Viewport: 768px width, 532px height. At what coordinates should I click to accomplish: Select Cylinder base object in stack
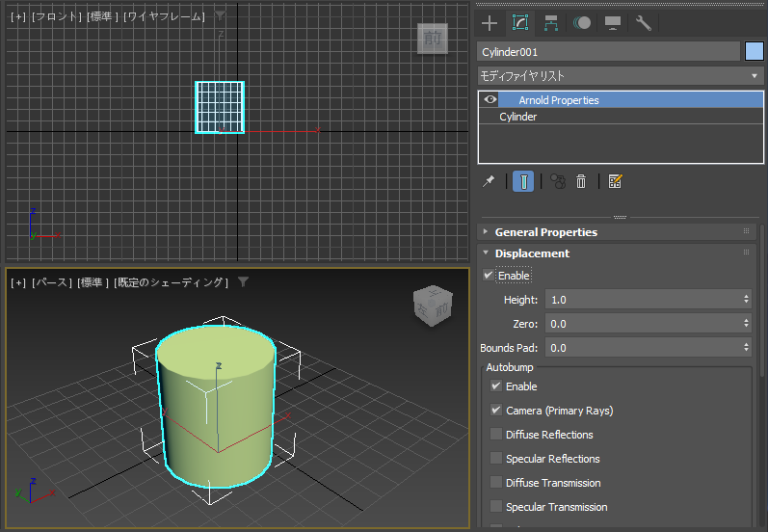517,117
